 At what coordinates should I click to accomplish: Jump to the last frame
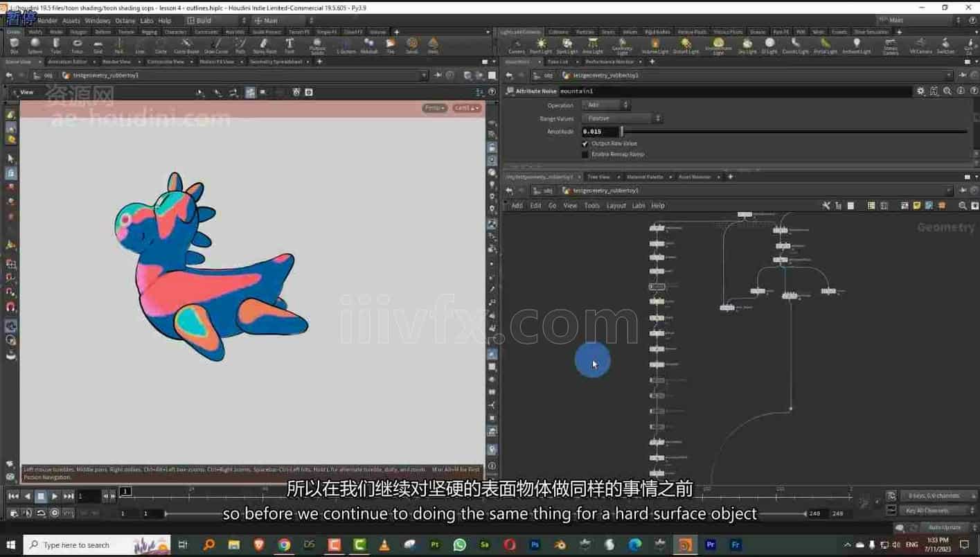point(69,496)
